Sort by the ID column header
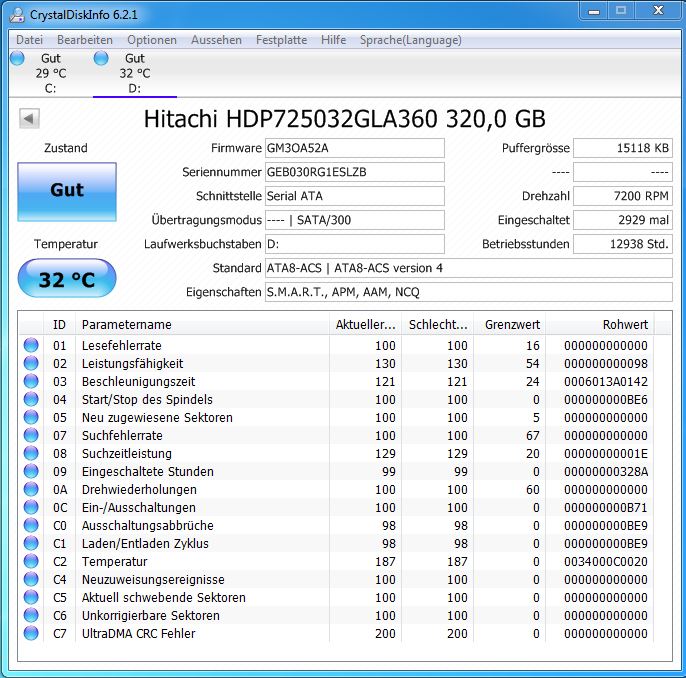The height and width of the screenshot is (678, 686). coord(60,325)
